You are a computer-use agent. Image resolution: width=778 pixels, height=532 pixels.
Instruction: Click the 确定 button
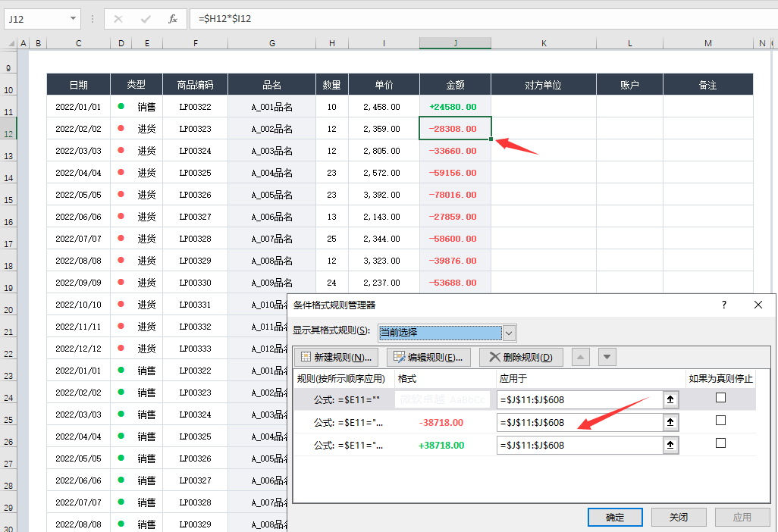[x=615, y=517]
